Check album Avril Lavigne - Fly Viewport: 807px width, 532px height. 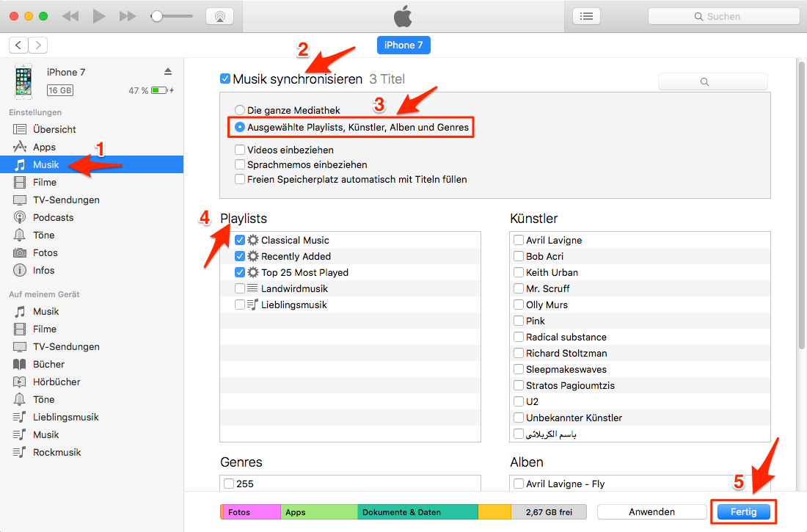(x=518, y=484)
